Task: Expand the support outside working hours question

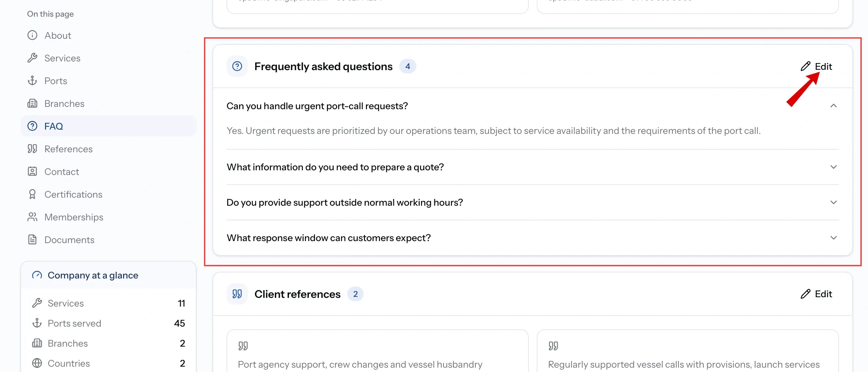Action: pyautogui.click(x=833, y=202)
